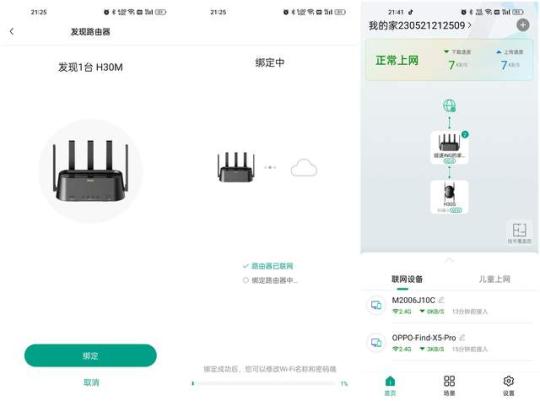The image size is (540, 401).
Task: Tap the H30M router image thumbnail
Action: [x=90, y=170]
